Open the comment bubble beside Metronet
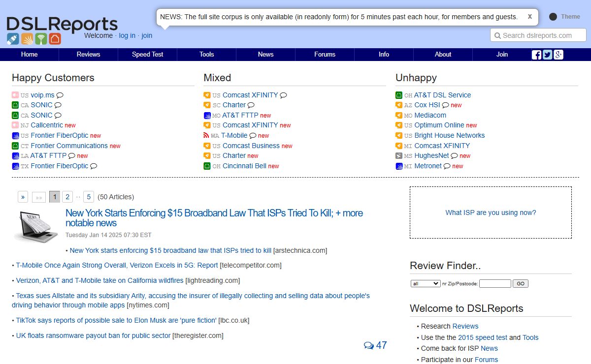The height and width of the screenshot is (364, 591). coord(447,166)
